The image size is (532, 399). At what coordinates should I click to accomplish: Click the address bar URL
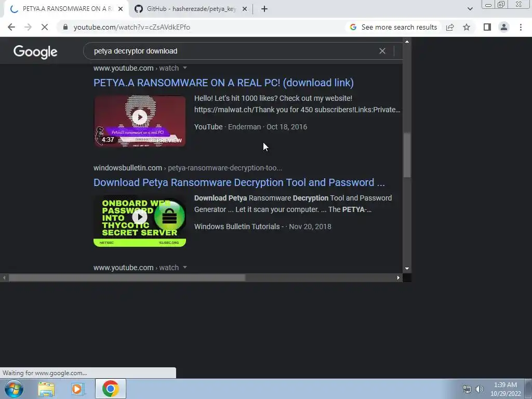pyautogui.click(x=131, y=27)
